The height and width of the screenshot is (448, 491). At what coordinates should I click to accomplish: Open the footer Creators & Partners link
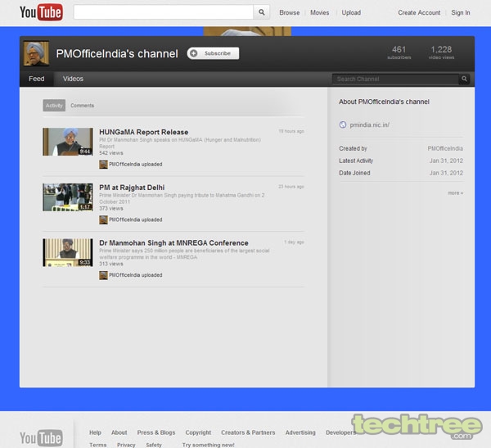click(x=248, y=432)
